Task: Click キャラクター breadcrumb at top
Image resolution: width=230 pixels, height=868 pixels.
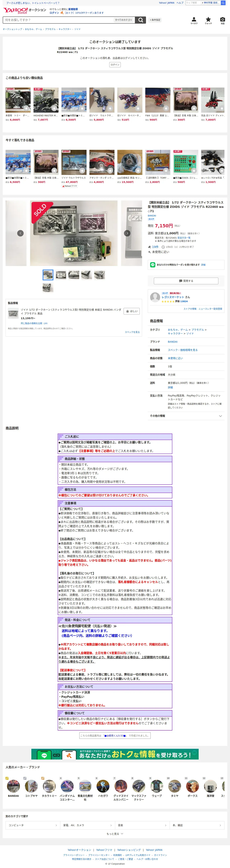Action: coord(65,29)
